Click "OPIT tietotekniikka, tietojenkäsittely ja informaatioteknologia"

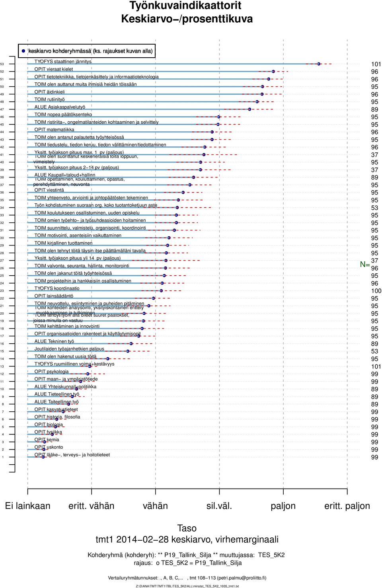[x=96, y=77]
